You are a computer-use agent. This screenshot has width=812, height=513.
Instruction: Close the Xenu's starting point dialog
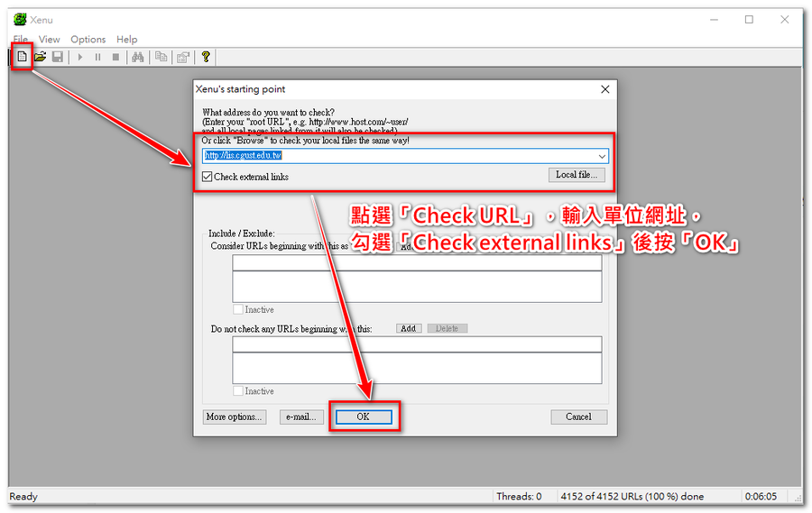604,89
